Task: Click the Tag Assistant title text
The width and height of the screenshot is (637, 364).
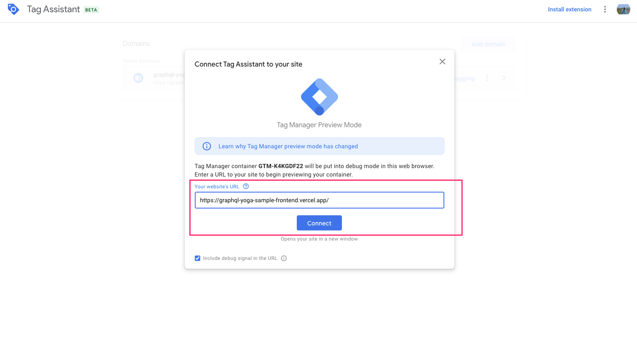Action: [54, 9]
